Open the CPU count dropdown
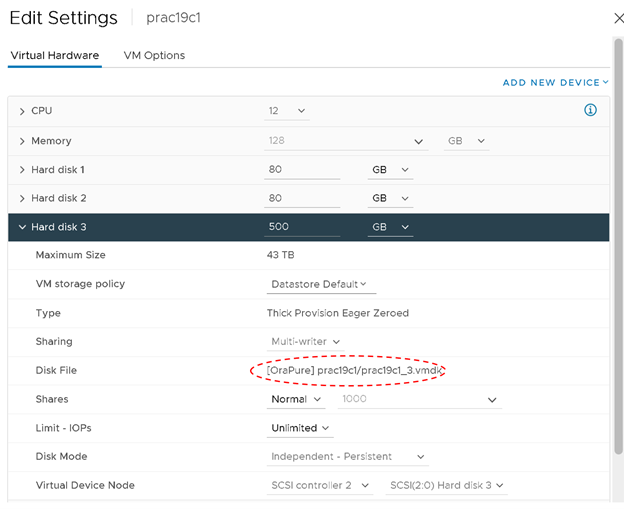624x509 pixels. [x=287, y=111]
